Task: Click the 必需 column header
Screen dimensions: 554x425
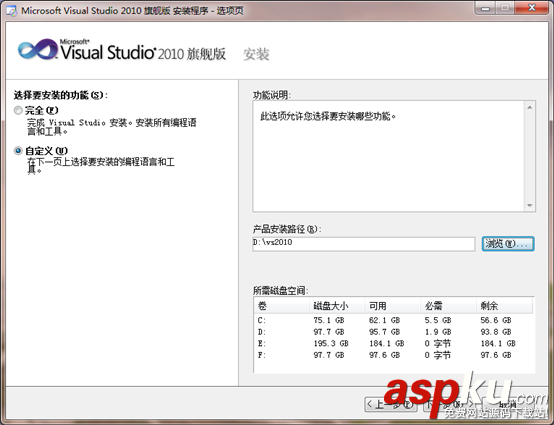Action: click(x=448, y=306)
